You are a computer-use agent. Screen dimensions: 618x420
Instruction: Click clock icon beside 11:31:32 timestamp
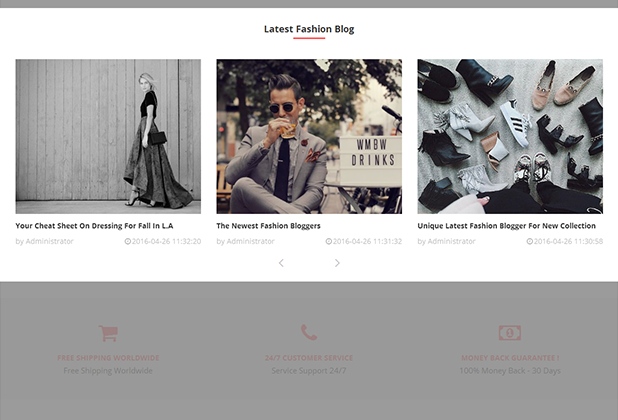coord(328,242)
